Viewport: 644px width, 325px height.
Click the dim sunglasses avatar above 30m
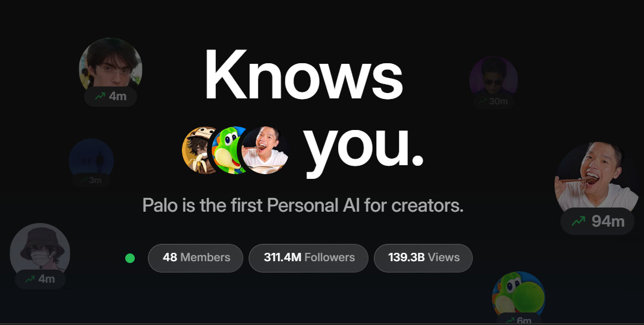click(493, 76)
